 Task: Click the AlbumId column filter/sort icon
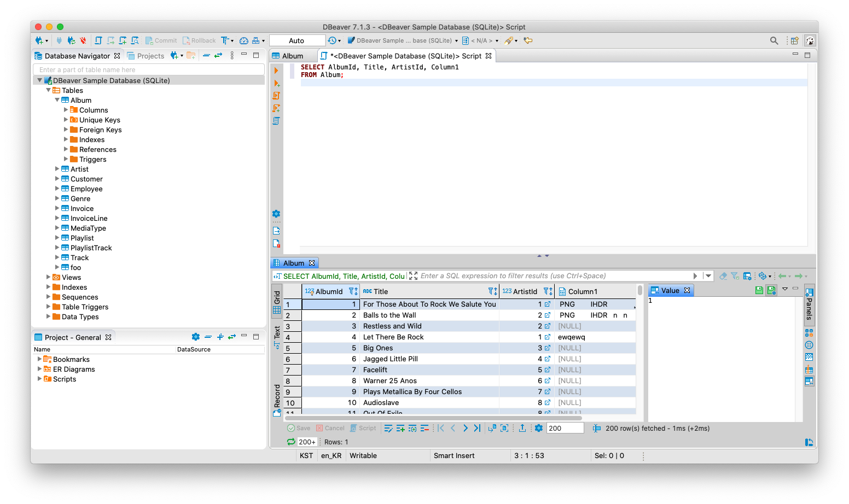pos(353,291)
